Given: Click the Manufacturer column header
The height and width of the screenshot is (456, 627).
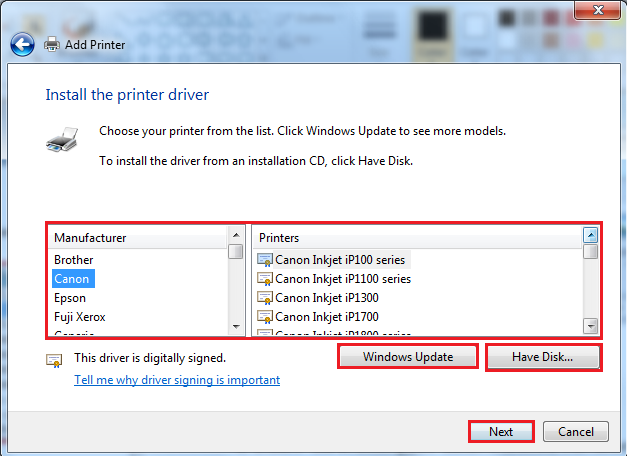Looking at the screenshot, I should point(138,238).
